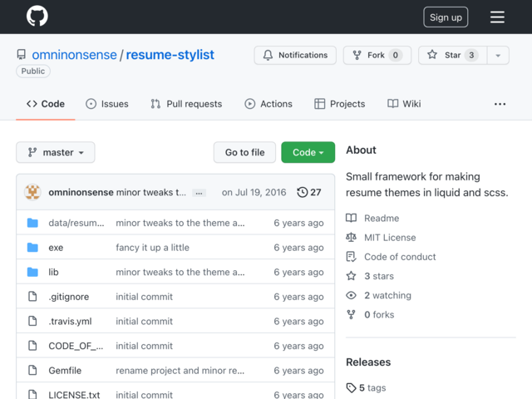Screen dimensions: 532x399
Task: Open the .gitignore file
Action: click(x=69, y=297)
